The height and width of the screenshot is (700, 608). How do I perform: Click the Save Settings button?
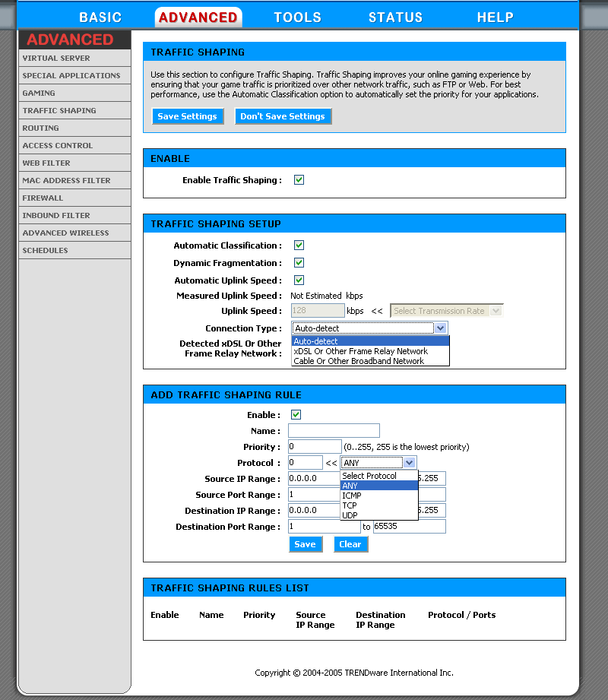pos(188,116)
